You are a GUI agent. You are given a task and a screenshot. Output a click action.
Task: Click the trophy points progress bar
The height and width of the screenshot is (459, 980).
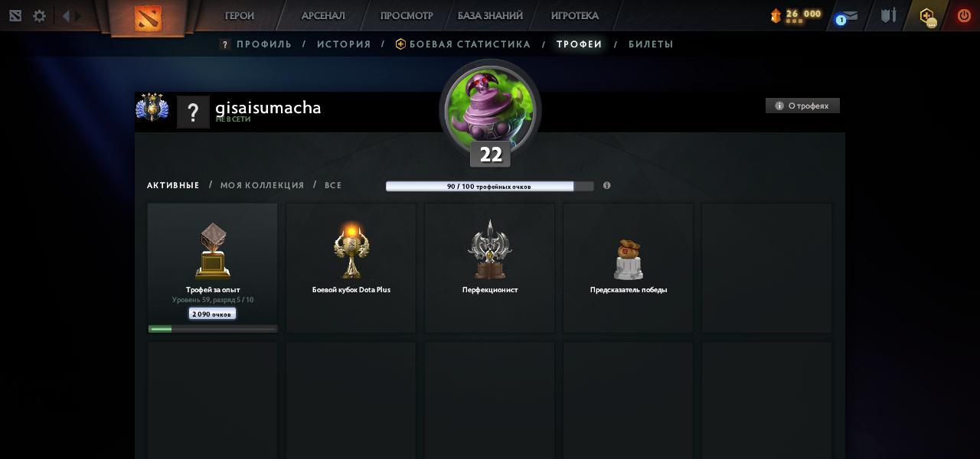point(490,186)
